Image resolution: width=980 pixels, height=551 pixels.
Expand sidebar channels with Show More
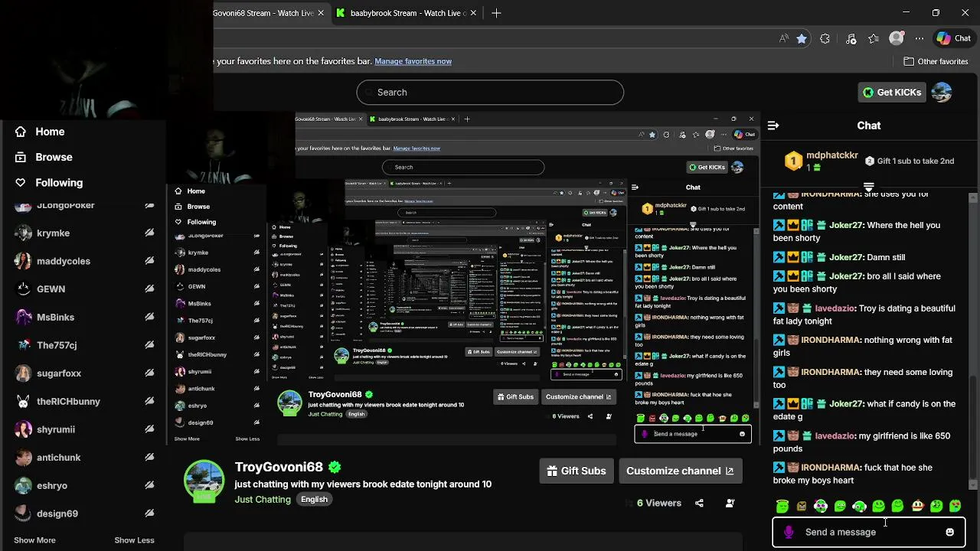(34, 540)
